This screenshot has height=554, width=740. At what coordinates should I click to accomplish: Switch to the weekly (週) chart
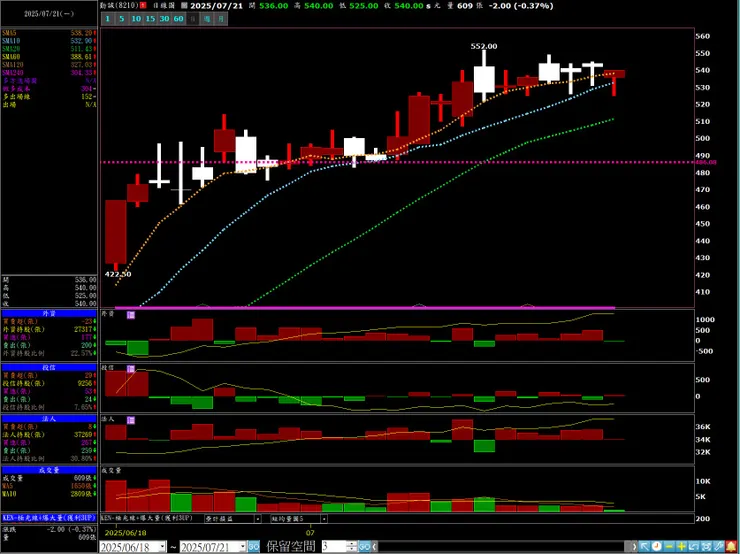click(x=207, y=19)
